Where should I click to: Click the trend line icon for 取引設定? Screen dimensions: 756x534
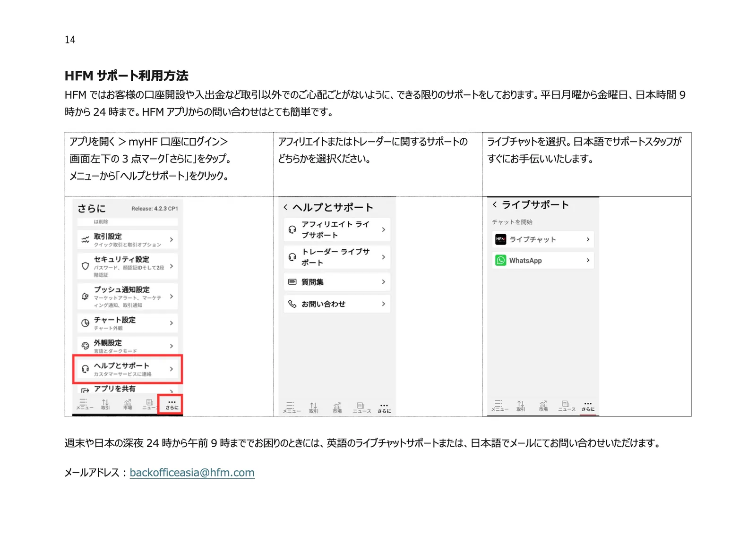click(x=85, y=240)
